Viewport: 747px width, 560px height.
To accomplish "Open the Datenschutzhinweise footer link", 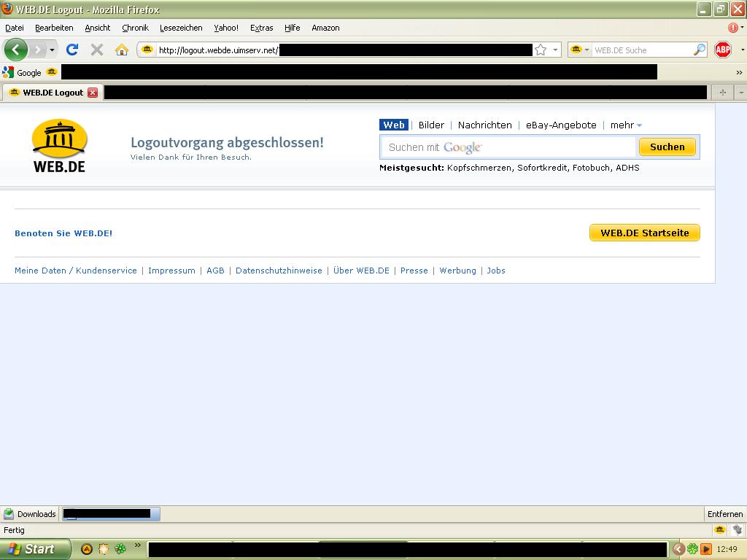I will (279, 271).
